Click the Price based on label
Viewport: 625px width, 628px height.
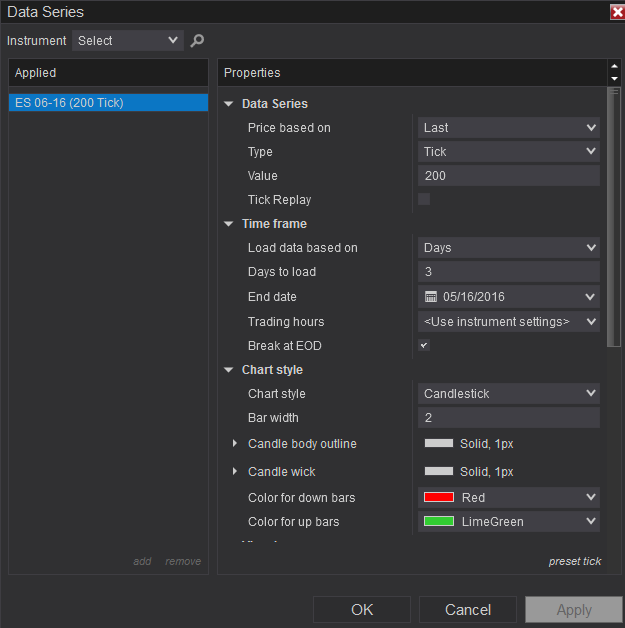(289, 128)
